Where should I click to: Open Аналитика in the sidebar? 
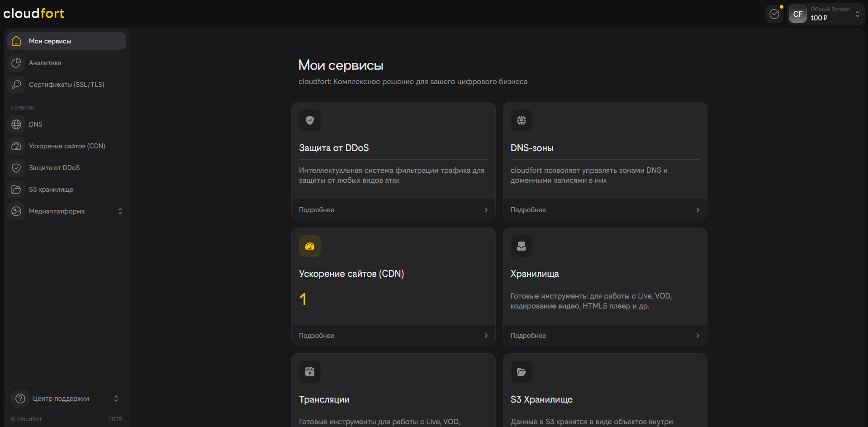(45, 63)
